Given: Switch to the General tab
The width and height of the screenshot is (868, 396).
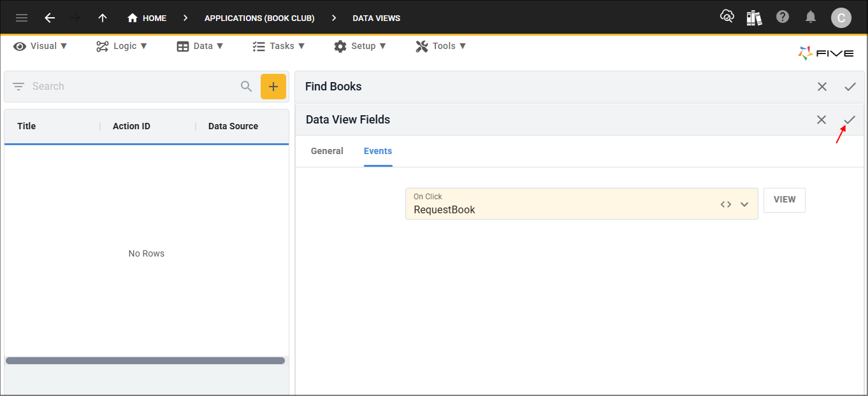Looking at the screenshot, I should coord(327,151).
